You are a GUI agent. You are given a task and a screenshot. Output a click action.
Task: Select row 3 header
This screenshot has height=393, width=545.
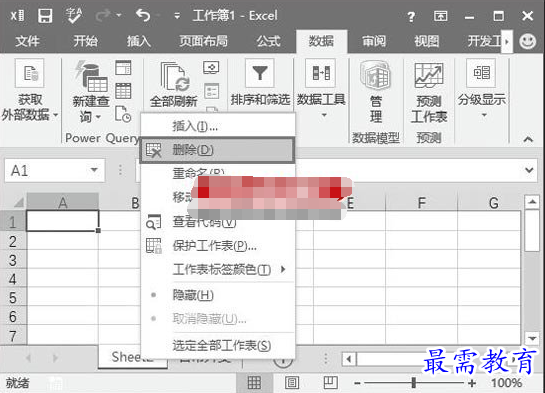click(13, 260)
